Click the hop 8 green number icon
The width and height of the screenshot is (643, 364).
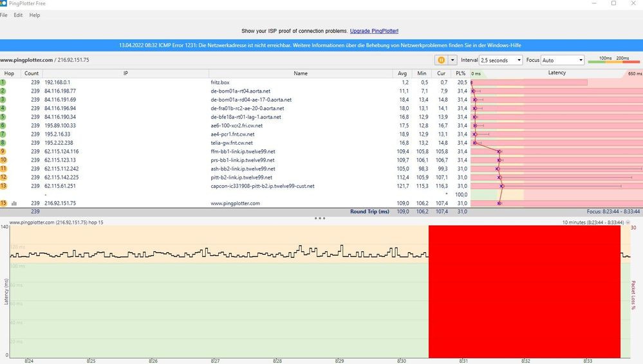point(3,143)
